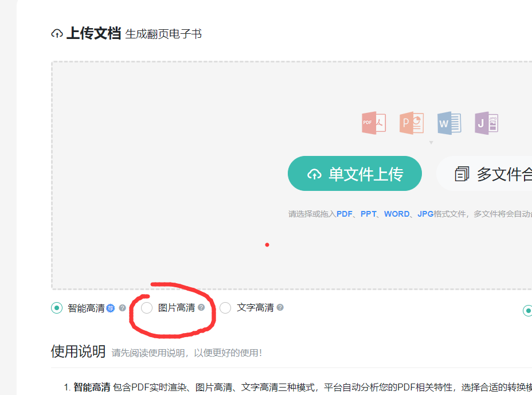Click the blue WORD text in the hint

click(397, 214)
